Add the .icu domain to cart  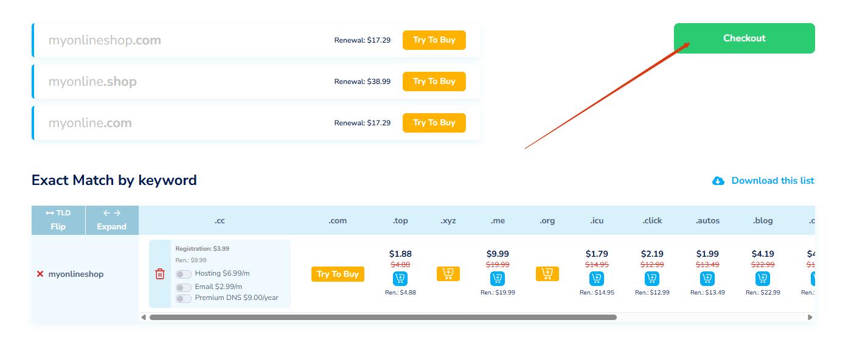(x=597, y=279)
